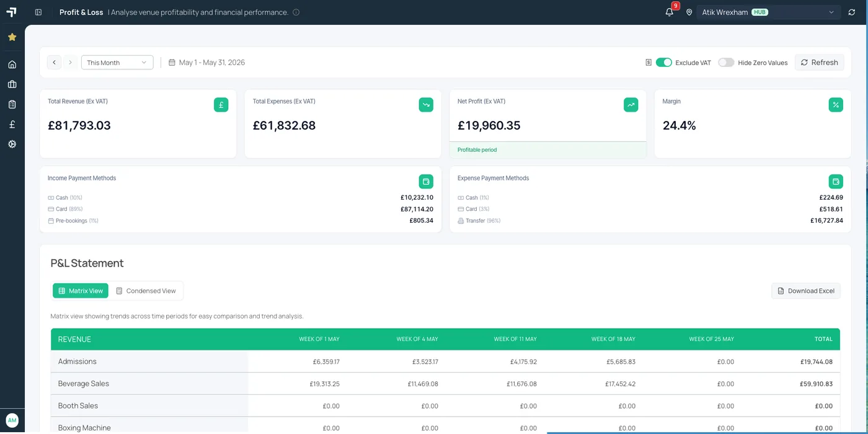Open the briefcase sidebar section

(12, 84)
